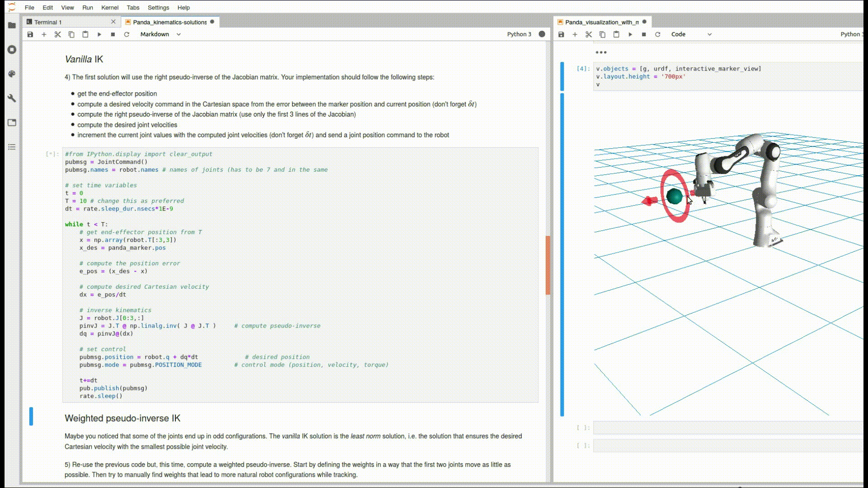Open the Kernel menu
The height and width of the screenshot is (488, 868).
tap(109, 8)
